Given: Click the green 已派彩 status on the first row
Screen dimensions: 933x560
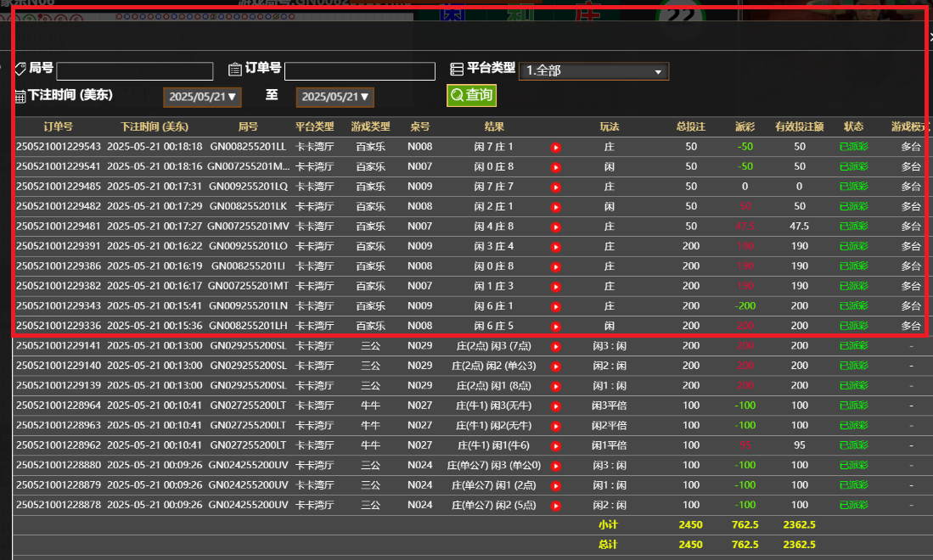Looking at the screenshot, I should click(852, 146).
